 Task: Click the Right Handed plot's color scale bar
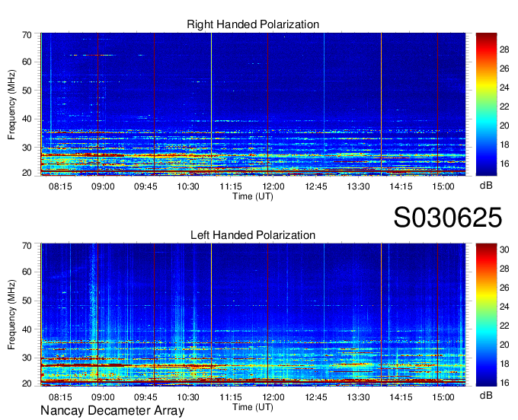pyautogui.click(x=486, y=104)
